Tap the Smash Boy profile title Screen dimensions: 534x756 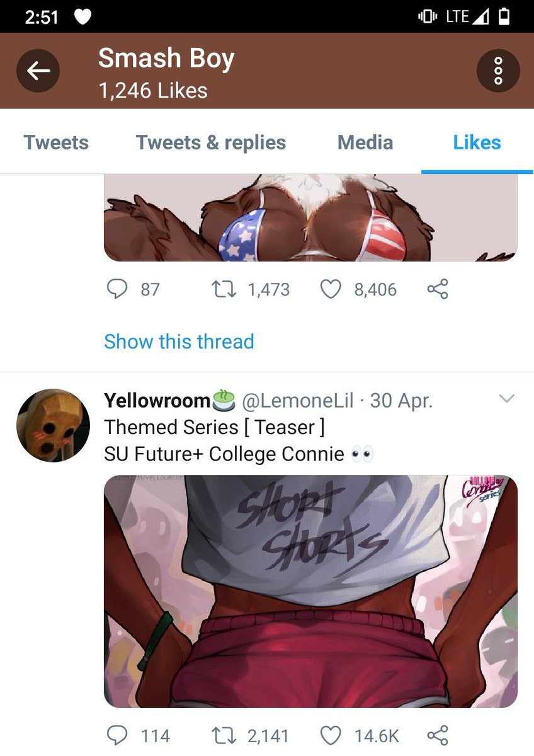(166, 59)
